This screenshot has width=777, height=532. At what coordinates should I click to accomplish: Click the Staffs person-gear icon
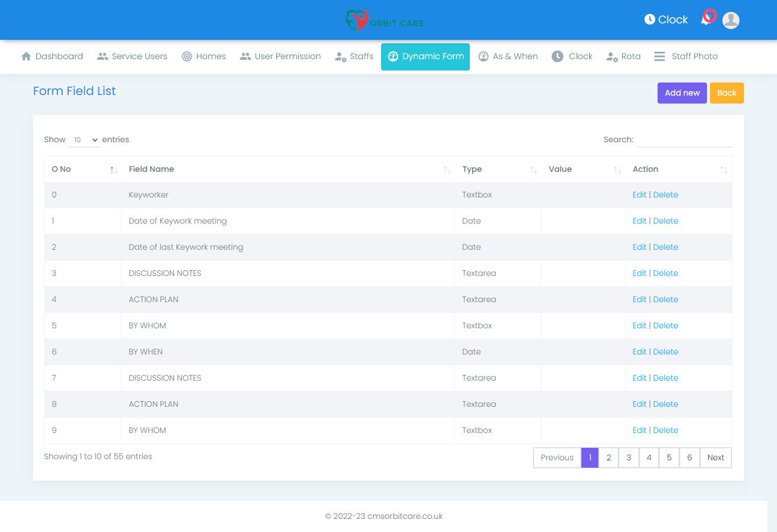(340, 56)
